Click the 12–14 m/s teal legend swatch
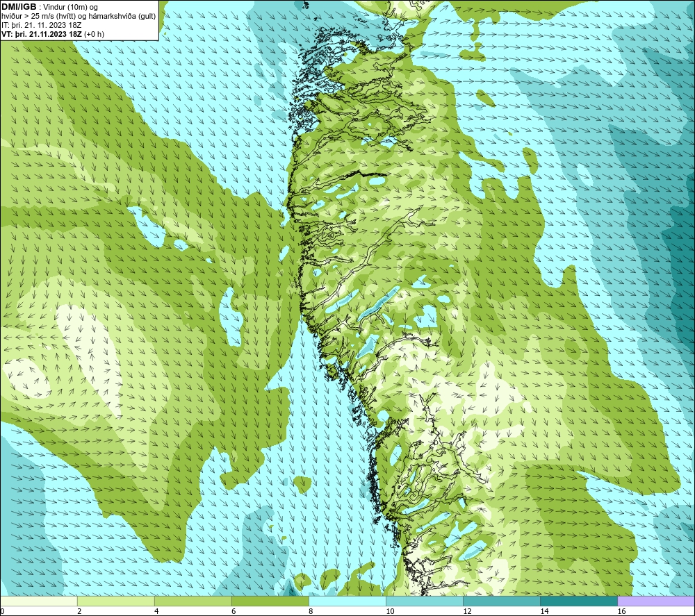Image resolution: width=695 pixels, height=616 pixels. [502, 601]
